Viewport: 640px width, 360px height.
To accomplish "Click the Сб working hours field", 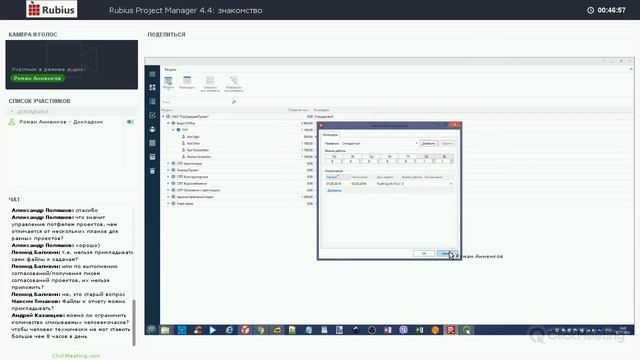I will [x=426, y=161].
